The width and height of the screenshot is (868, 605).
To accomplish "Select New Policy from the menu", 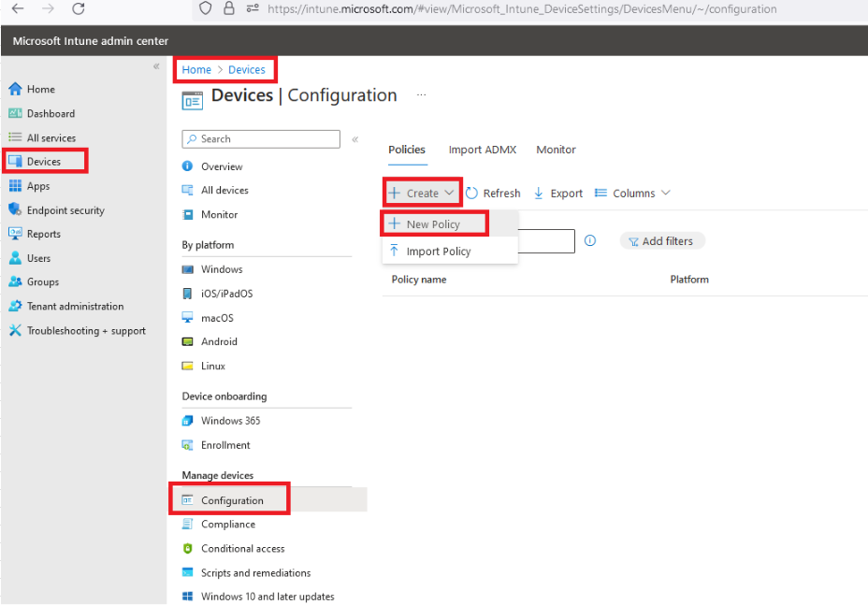I will pos(433,223).
